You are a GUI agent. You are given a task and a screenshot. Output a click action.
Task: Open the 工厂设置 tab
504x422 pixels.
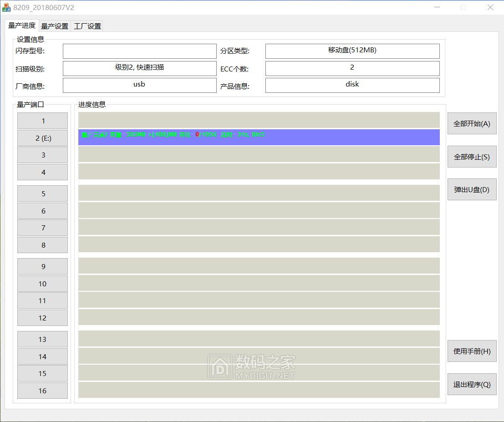click(87, 26)
